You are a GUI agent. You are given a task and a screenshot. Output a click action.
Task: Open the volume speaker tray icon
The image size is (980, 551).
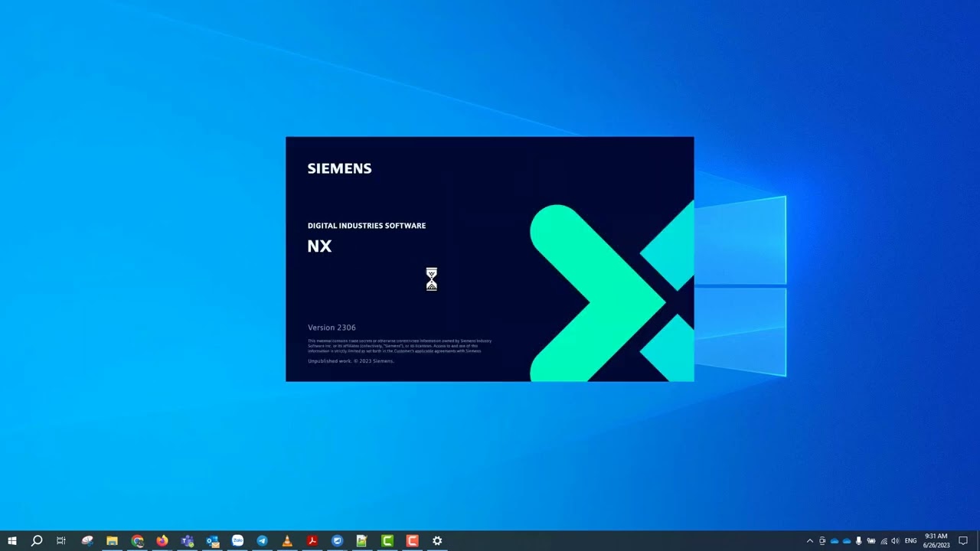896,541
